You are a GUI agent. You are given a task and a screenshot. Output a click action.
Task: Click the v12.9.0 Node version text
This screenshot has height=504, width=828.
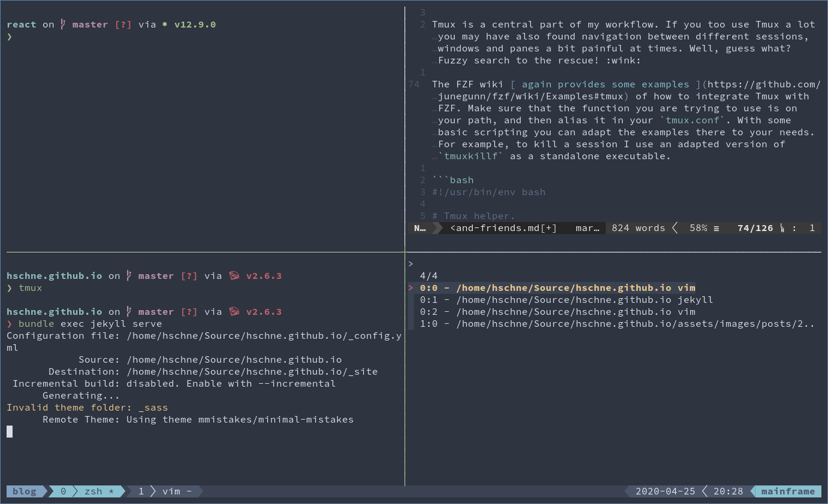(195, 25)
